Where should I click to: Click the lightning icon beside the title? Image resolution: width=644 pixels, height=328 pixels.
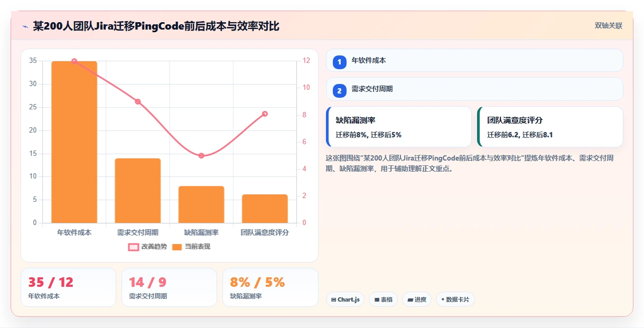(x=25, y=26)
